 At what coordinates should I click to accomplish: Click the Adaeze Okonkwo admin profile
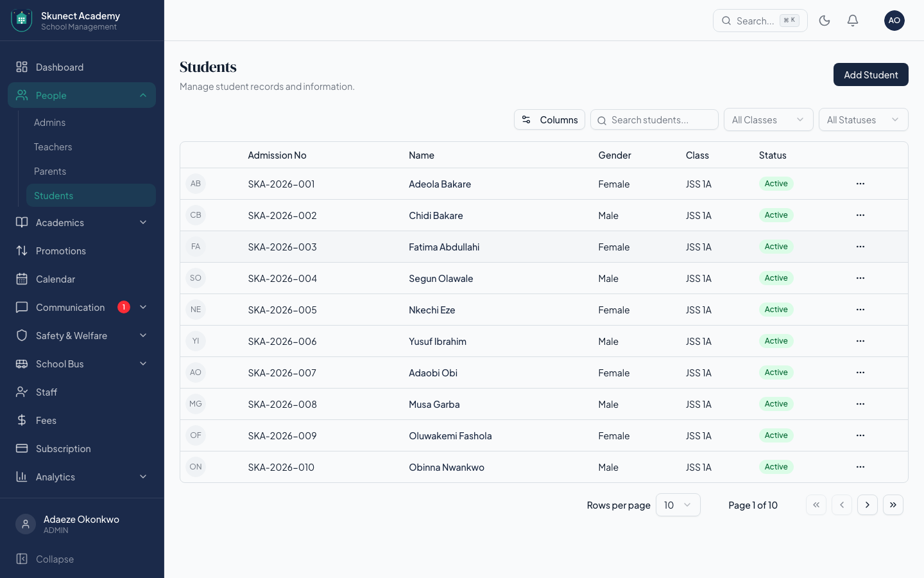point(81,524)
